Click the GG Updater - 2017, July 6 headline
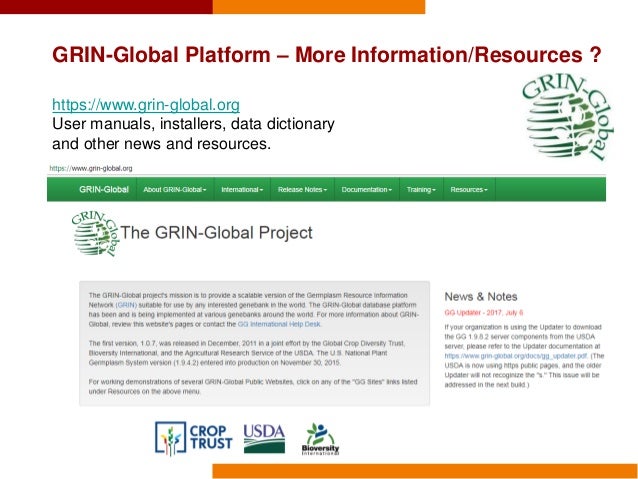Viewport: 638px width, 479px height. [x=484, y=313]
